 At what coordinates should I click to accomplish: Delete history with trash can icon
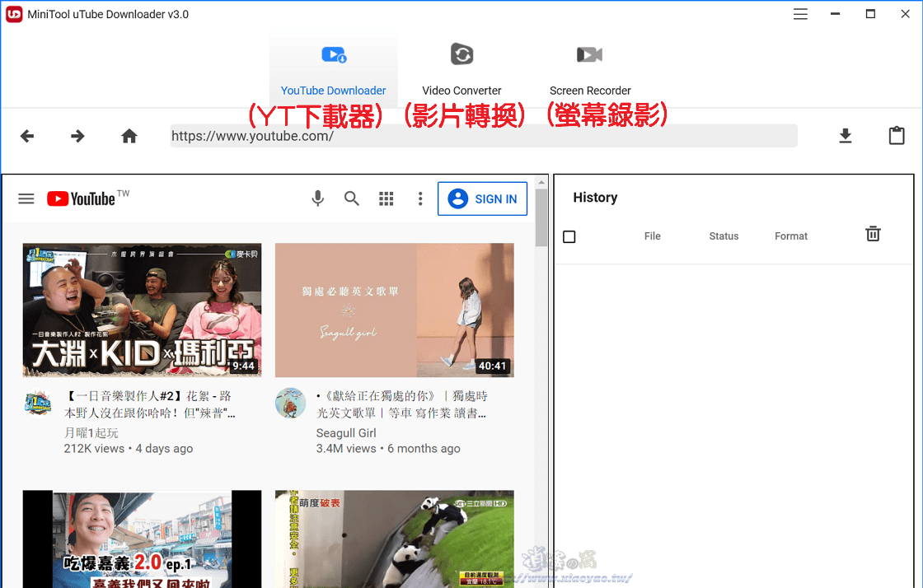tap(873, 233)
